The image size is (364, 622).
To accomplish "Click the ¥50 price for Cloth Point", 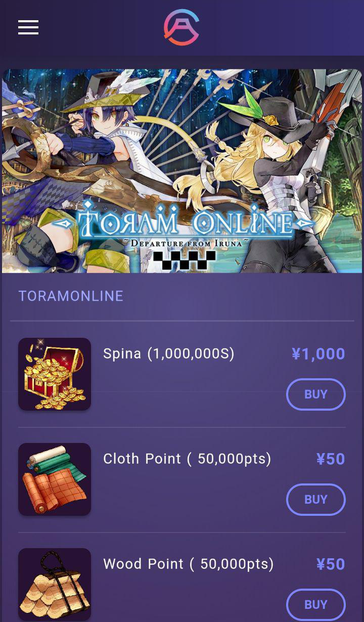I will pos(331,459).
